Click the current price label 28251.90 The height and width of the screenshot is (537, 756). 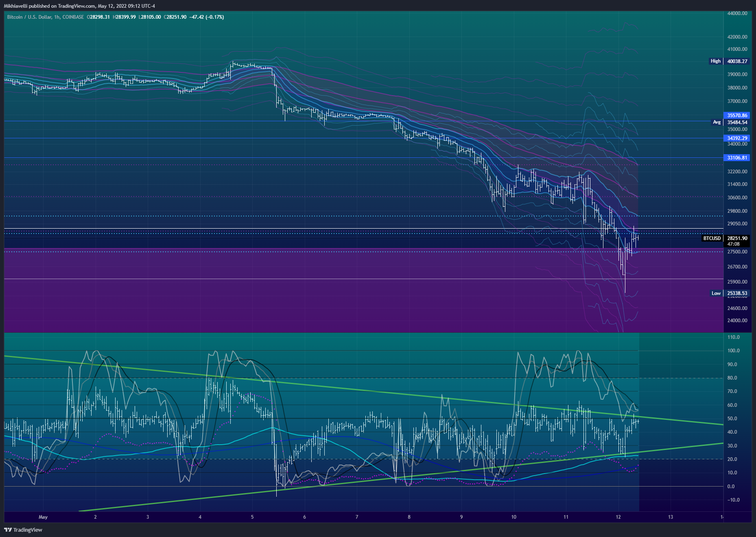pyautogui.click(x=737, y=238)
